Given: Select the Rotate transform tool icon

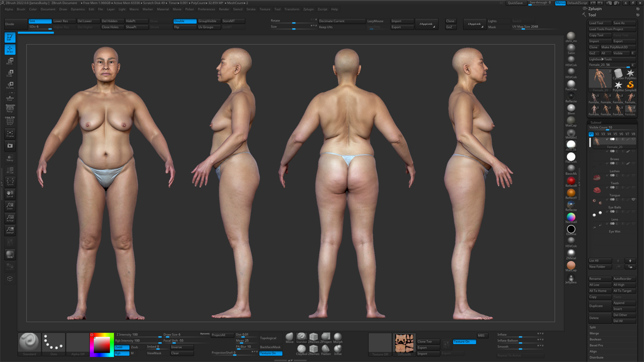Looking at the screenshot, I should click(x=9, y=85).
